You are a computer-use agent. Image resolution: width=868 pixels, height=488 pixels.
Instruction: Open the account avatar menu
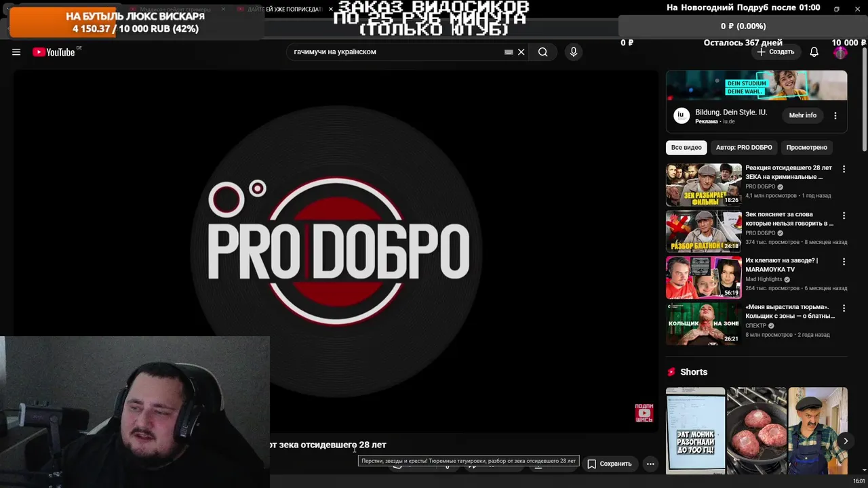tap(840, 52)
